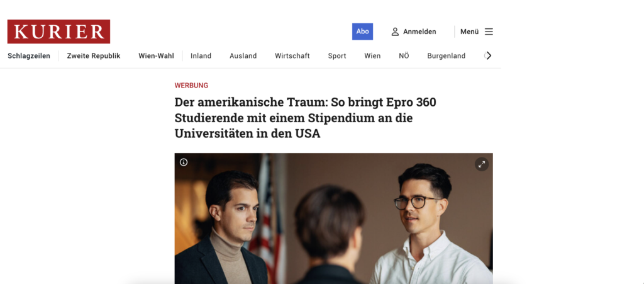The height and width of the screenshot is (284, 644).
Task: Go to Schlagzeilen section
Action: (29, 56)
